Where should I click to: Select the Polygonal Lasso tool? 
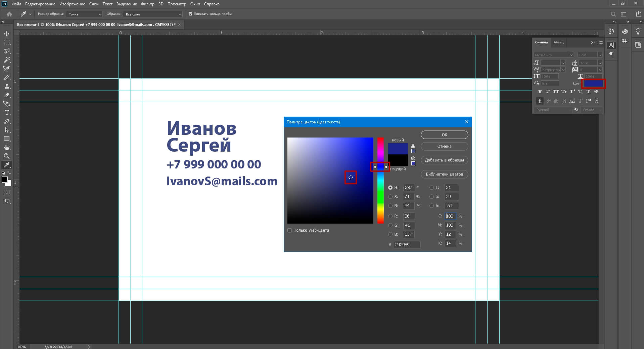[7, 51]
